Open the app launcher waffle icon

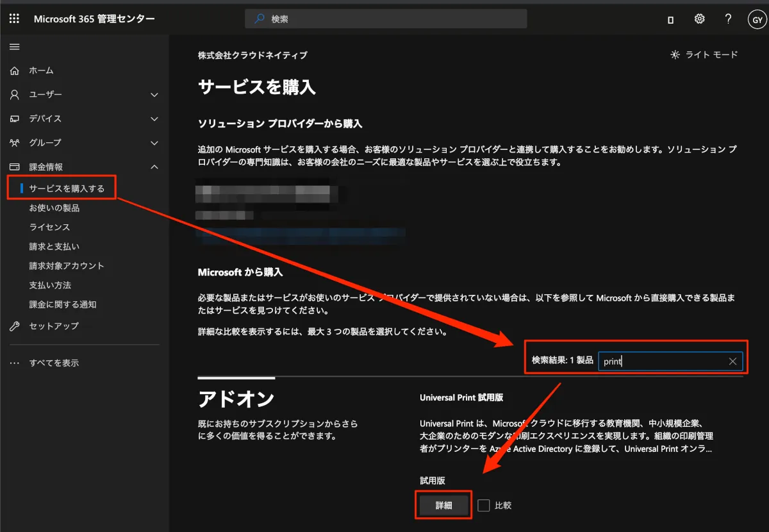pos(14,19)
